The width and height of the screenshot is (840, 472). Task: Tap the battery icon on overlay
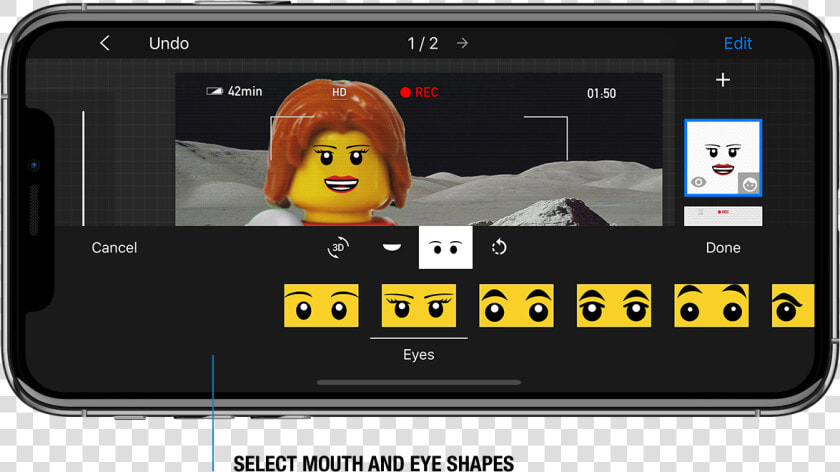[214, 91]
